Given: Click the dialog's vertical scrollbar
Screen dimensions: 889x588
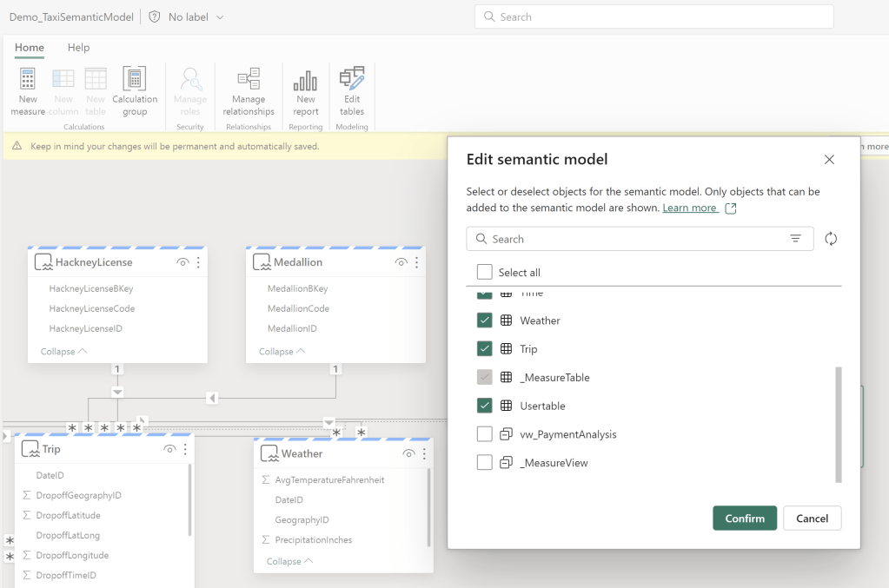Looking at the screenshot, I should point(839,424).
